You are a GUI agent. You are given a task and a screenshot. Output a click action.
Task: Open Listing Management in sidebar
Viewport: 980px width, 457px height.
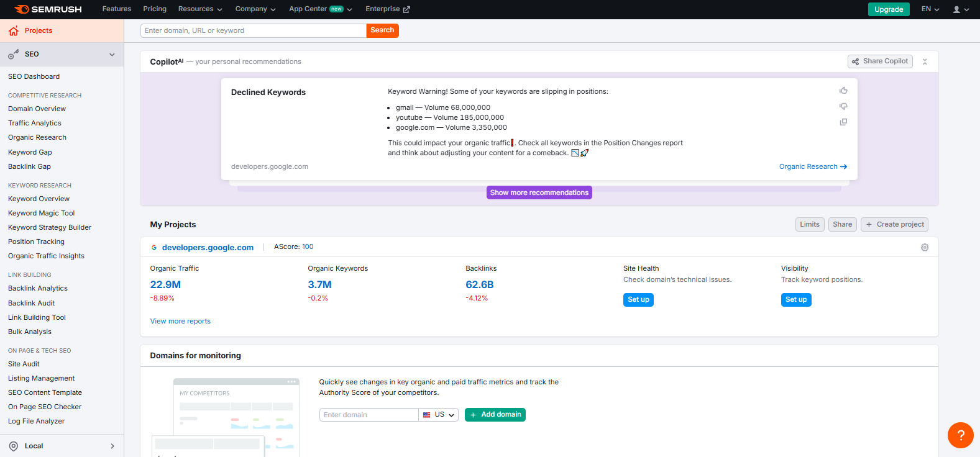[41, 378]
